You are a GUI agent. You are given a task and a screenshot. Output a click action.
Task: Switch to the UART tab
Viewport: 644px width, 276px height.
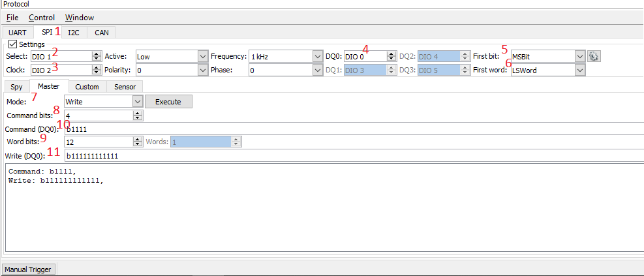pos(18,33)
